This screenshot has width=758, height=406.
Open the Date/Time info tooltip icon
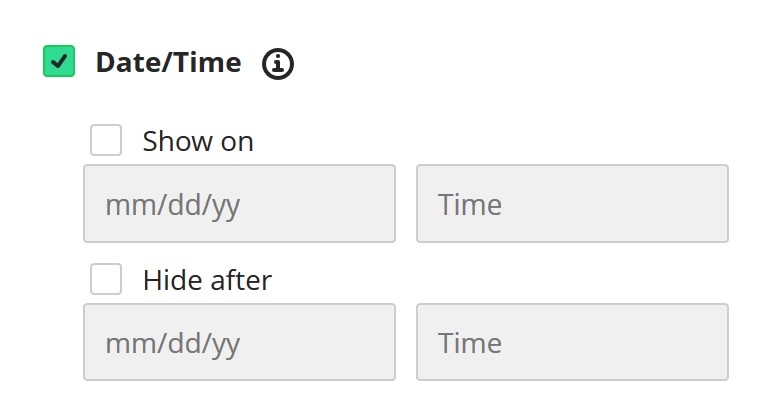[x=278, y=63]
